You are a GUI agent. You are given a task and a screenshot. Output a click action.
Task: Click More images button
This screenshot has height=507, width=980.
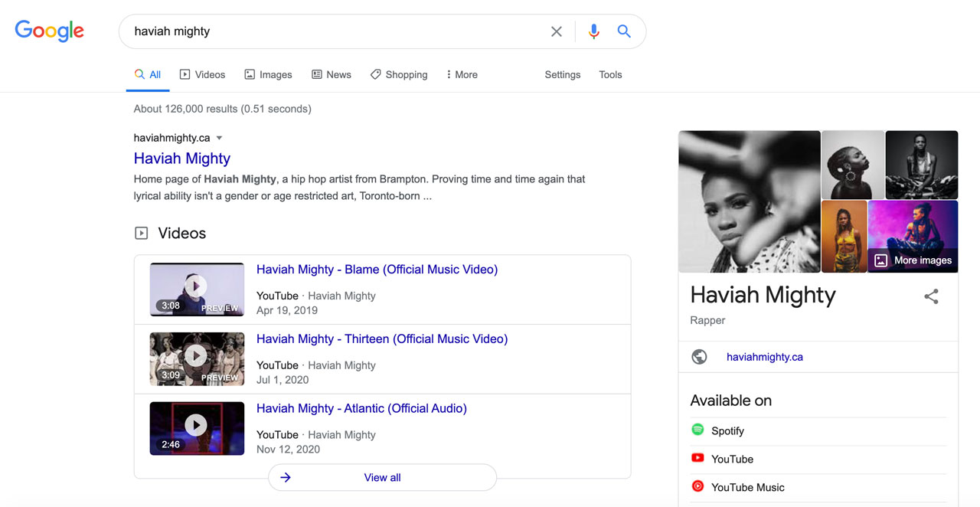point(913,260)
